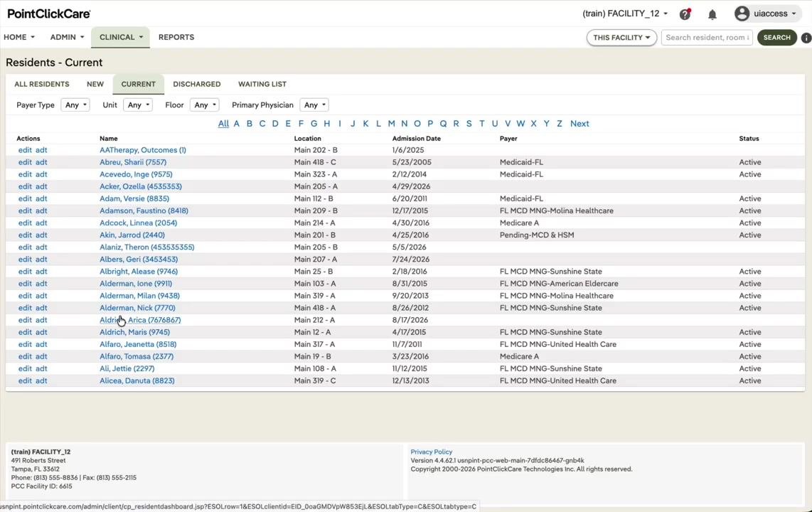Open the help question mark icon
The image size is (812, 512).
click(685, 14)
